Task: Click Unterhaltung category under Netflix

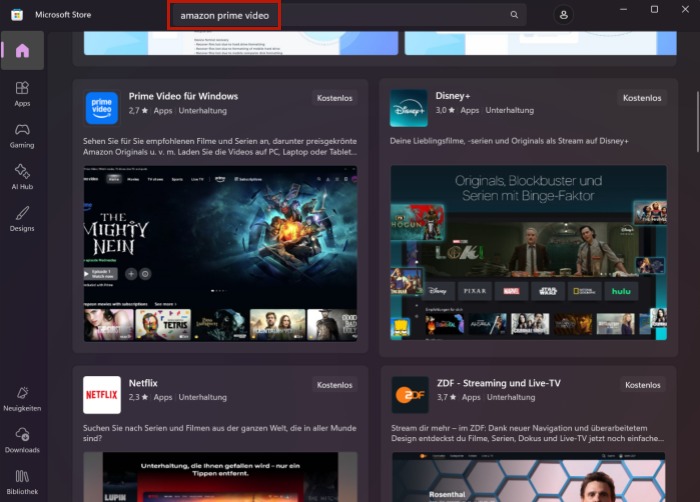Action: coord(203,397)
